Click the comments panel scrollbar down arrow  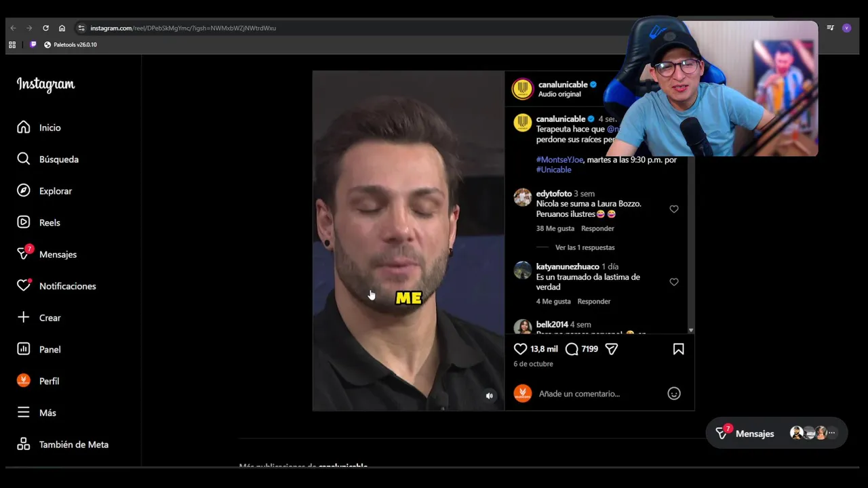(691, 330)
